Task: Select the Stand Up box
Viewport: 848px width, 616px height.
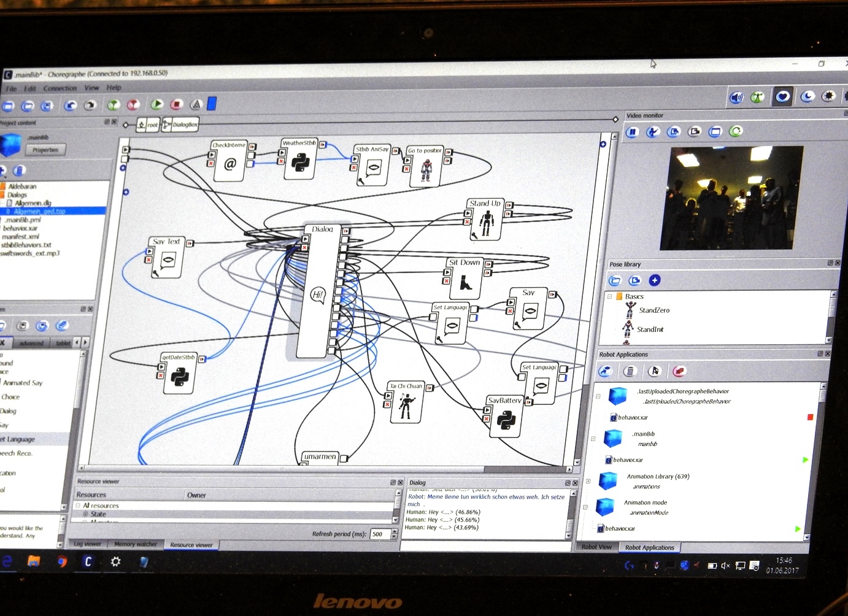Action: click(486, 220)
